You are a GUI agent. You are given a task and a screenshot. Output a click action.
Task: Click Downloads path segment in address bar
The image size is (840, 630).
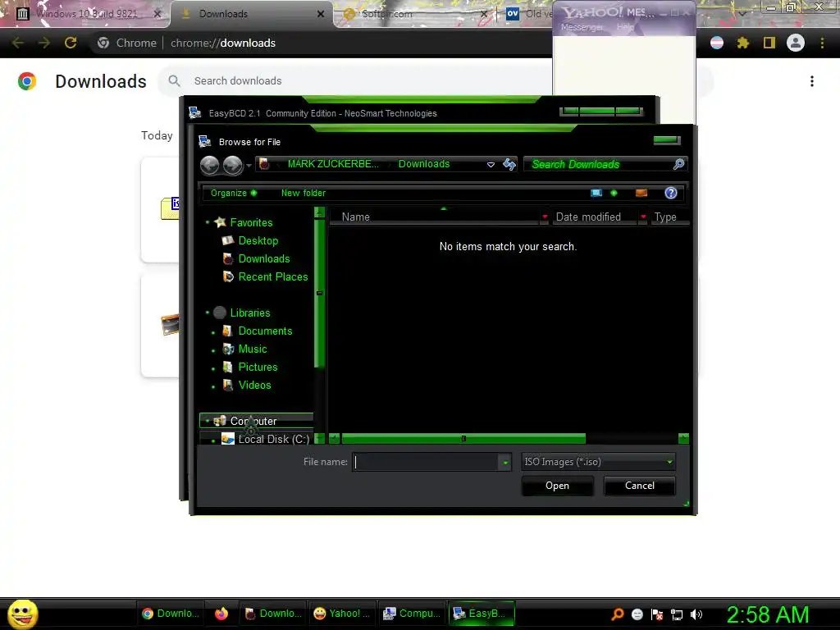pyautogui.click(x=424, y=164)
